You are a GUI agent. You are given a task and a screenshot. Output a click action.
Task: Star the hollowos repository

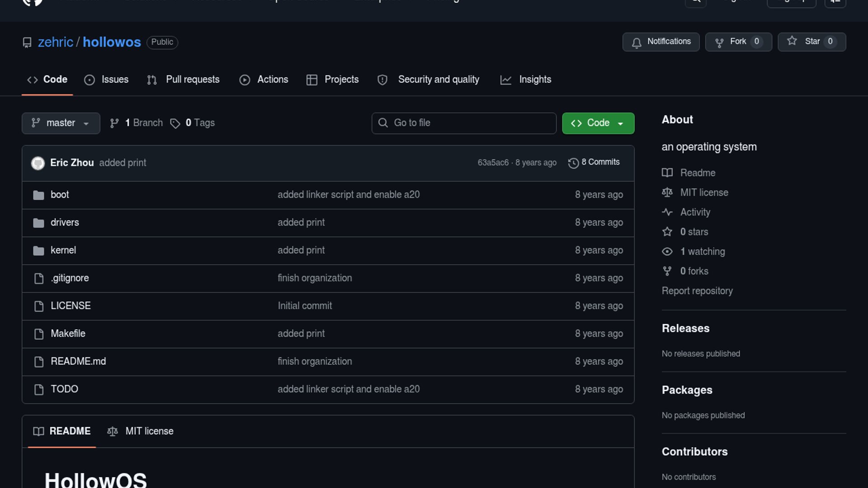click(811, 42)
